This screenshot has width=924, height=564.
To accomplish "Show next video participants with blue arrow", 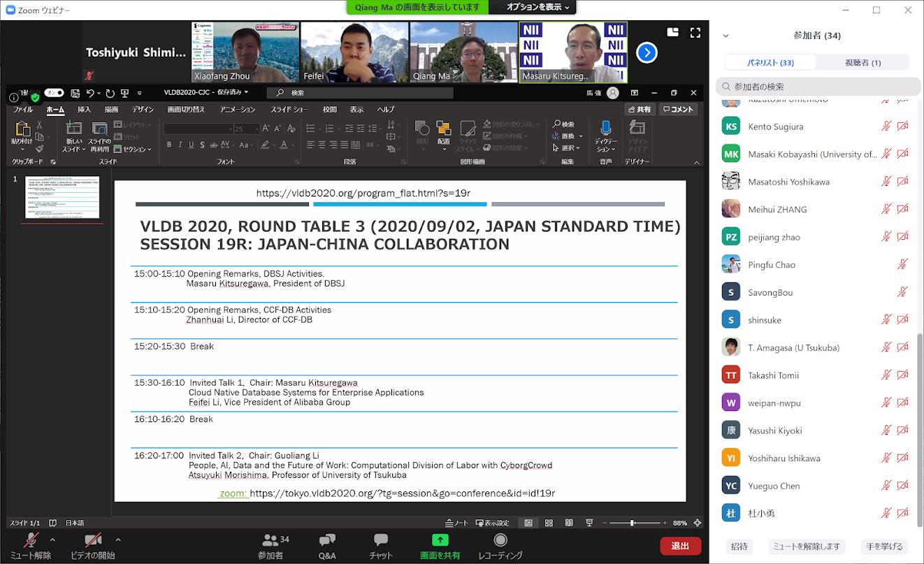I will tap(647, 52).
